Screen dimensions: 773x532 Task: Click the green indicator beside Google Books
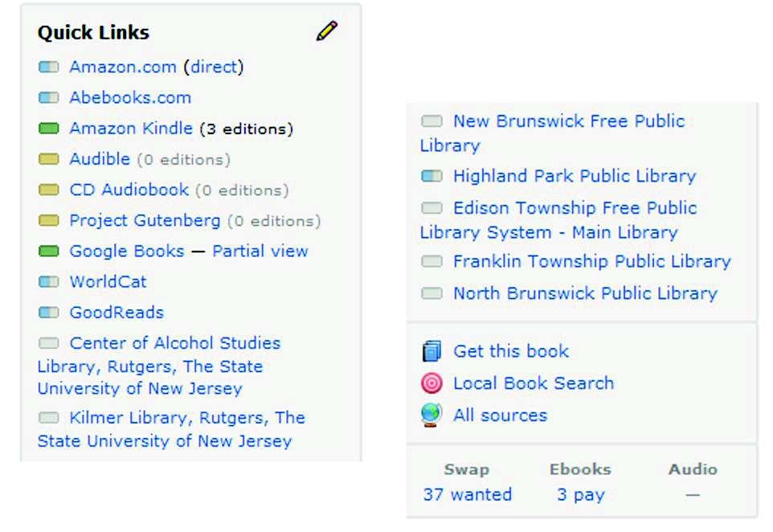(48, 251)
